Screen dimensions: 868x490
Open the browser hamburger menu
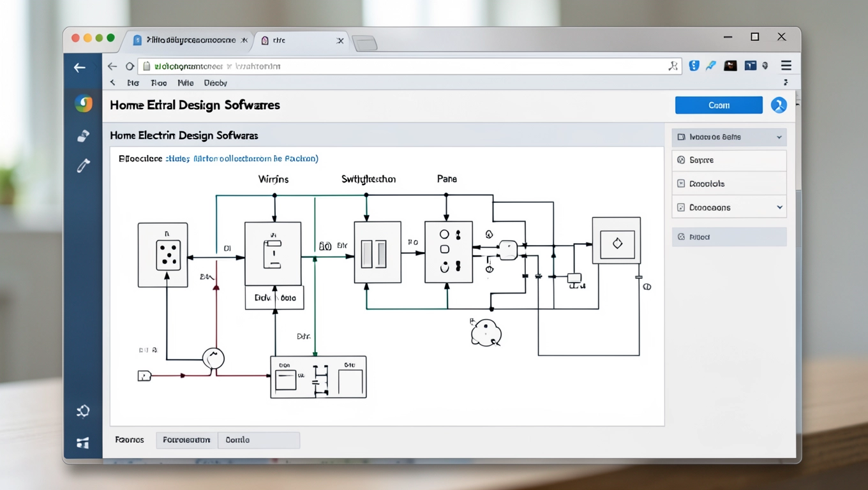tap(786, 66)
